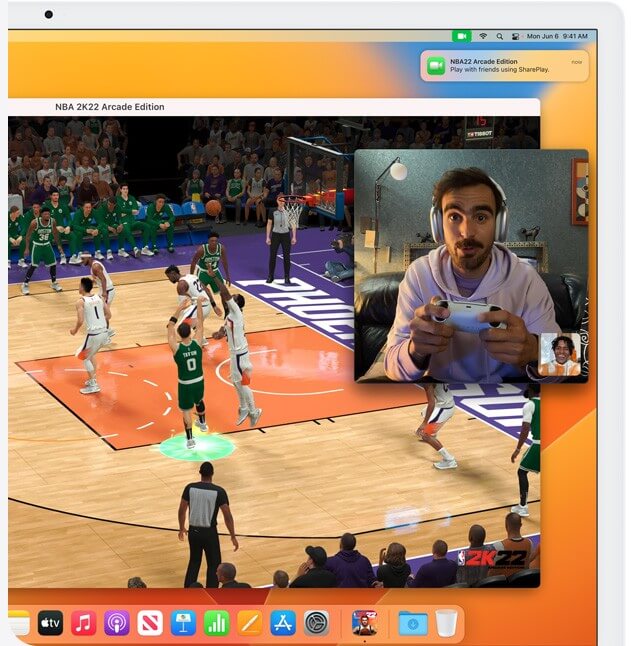Open the App Store from the Dock

coord(283,623)
